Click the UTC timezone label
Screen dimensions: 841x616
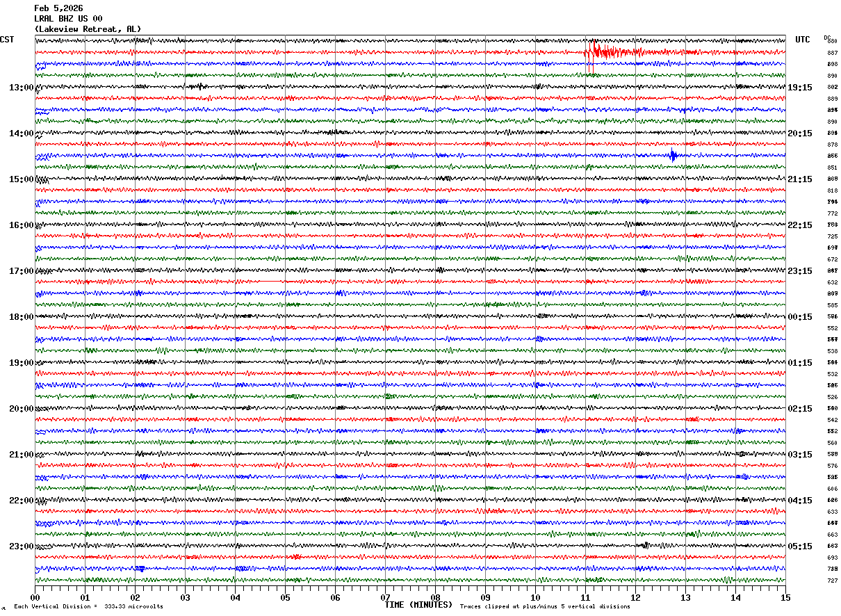[803, 40]
